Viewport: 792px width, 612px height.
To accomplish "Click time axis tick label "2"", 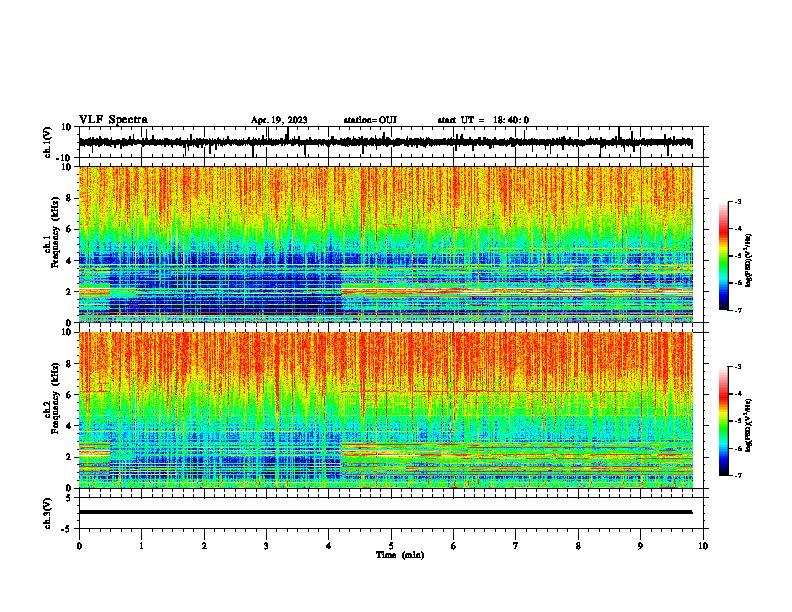I will pos(204,546).
